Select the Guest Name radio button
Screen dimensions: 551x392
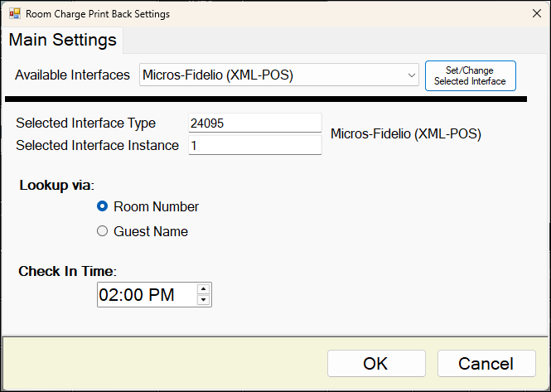coord(143,231)
